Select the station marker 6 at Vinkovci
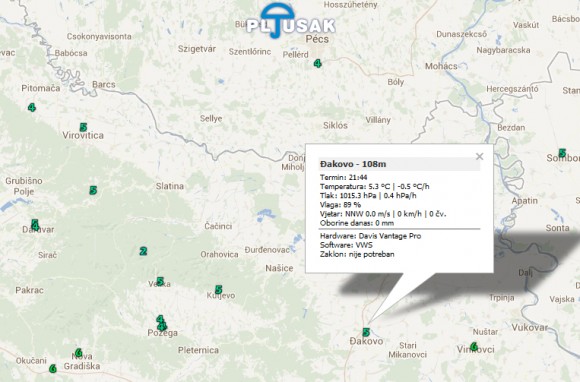Viewport: 580px width, 382px height. click(473, 347)
